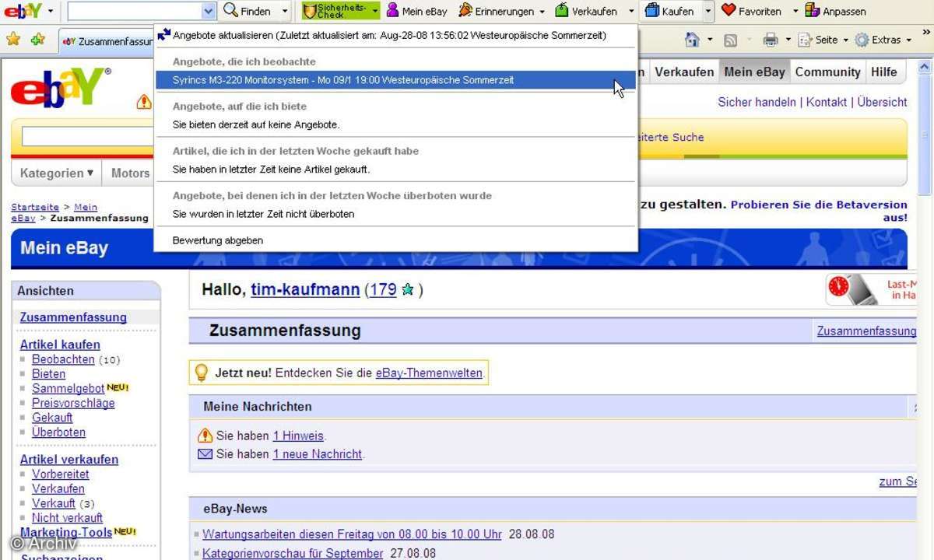The width and height of the screenshot is (934, 560).
Task: Open the browser Favorites Center star
Action: pos(13,40)
